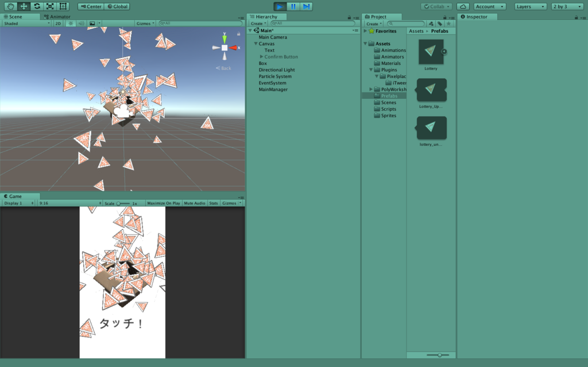The height and width of the screenshot is (367, 588).
Task: Toggle the Stats overlay
Action: pos(214,203)
